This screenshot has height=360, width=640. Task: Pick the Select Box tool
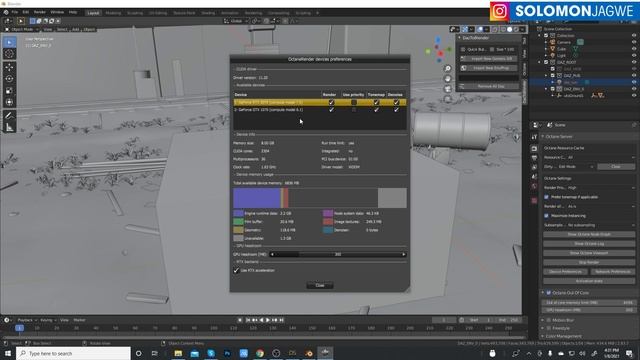coord(9,42)
